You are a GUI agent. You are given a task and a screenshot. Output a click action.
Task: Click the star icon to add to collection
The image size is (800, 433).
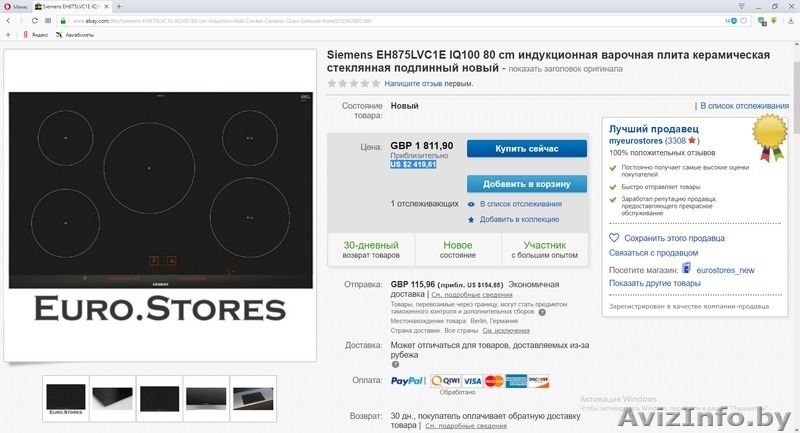coord(471,219)
